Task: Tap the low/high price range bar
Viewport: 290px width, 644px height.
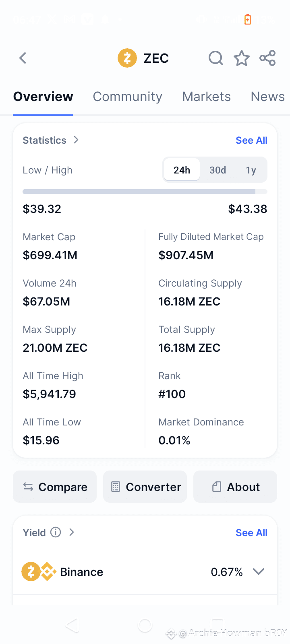Action: pos(145,192)
